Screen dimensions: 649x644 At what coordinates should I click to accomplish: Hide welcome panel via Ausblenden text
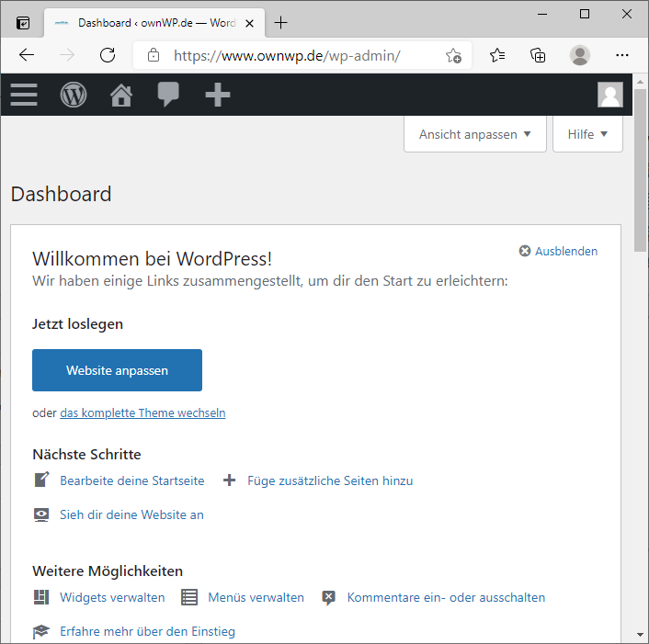click(x=566, y=251)
